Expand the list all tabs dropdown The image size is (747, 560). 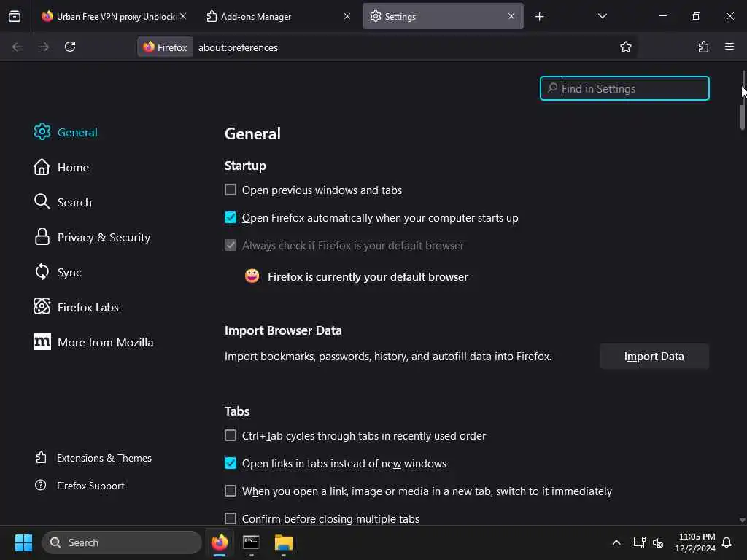pyautogui.click(x=602, y=16)
